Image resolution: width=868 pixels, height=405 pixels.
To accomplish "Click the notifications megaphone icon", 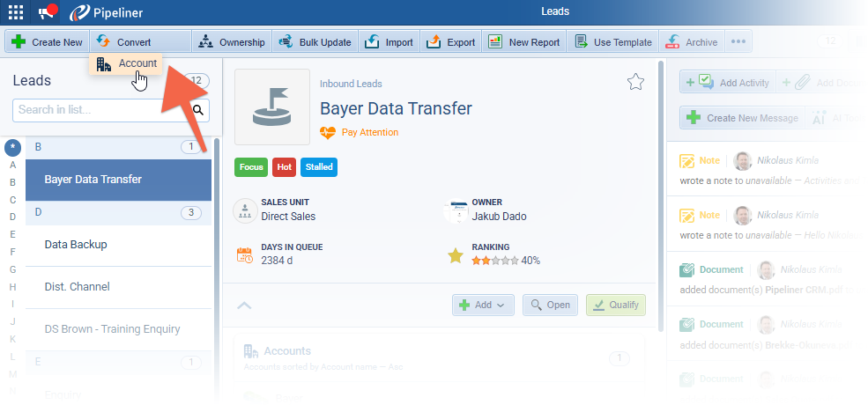I will (x=47, y=12).
